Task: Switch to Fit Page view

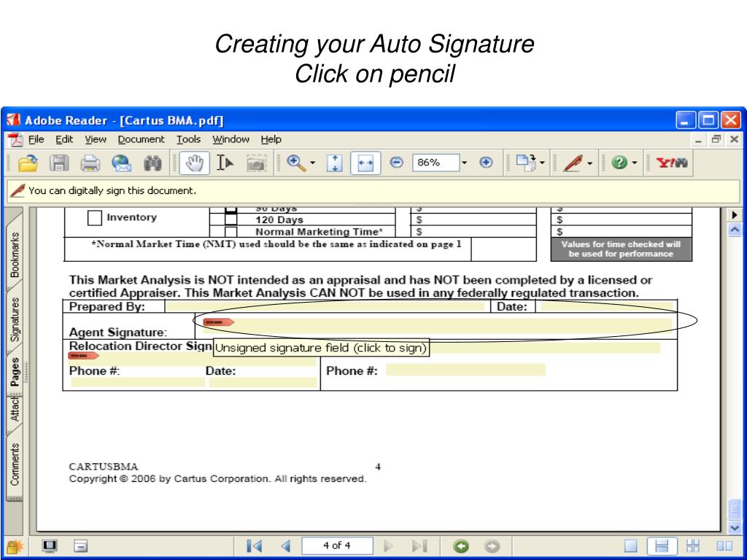Action: 334,163
